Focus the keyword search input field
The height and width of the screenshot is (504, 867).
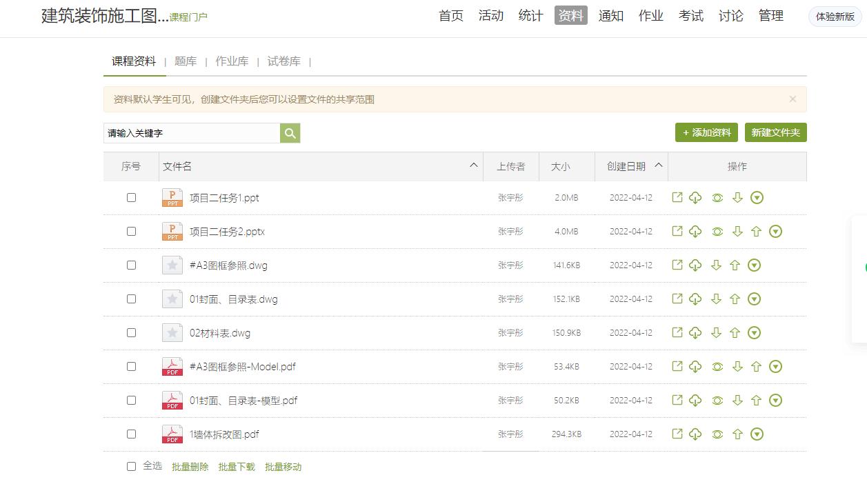(192, 134)
